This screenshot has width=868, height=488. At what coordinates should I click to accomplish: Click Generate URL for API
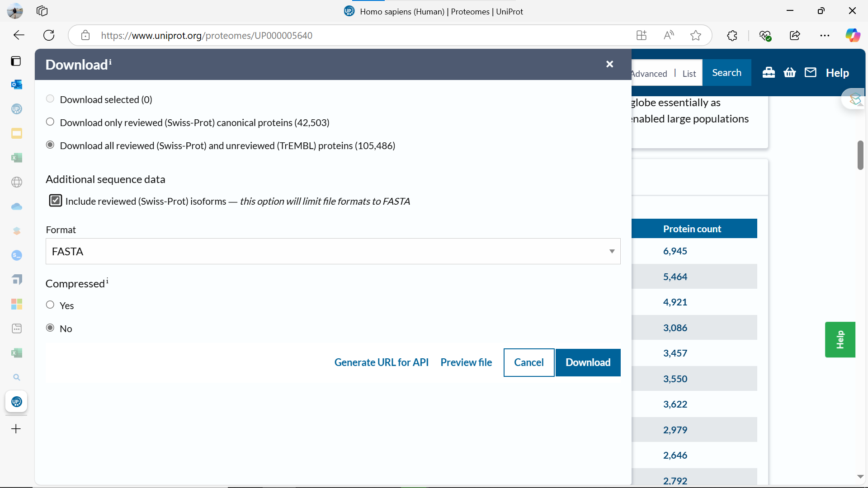click(x=381, y=362)
